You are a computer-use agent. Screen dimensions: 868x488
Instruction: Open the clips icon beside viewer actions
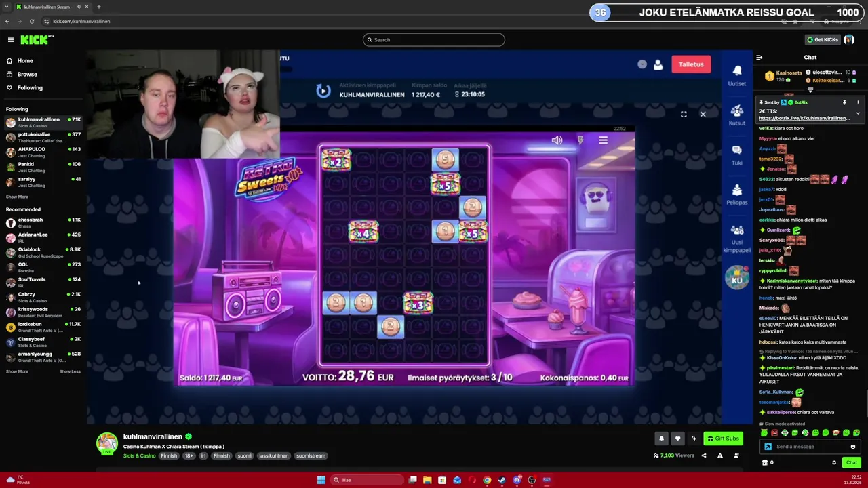(x=736, y=455)
